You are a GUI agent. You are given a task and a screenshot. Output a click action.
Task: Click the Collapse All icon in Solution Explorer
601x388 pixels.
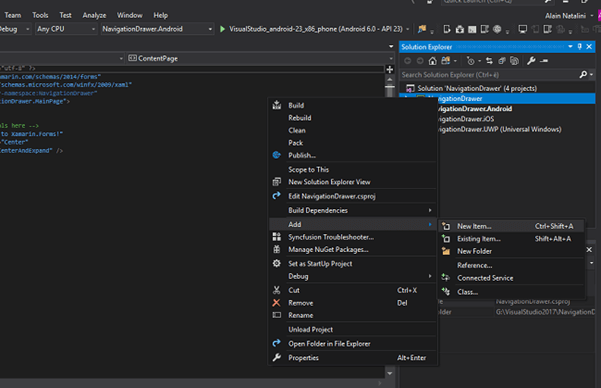(x=502, y=61)
